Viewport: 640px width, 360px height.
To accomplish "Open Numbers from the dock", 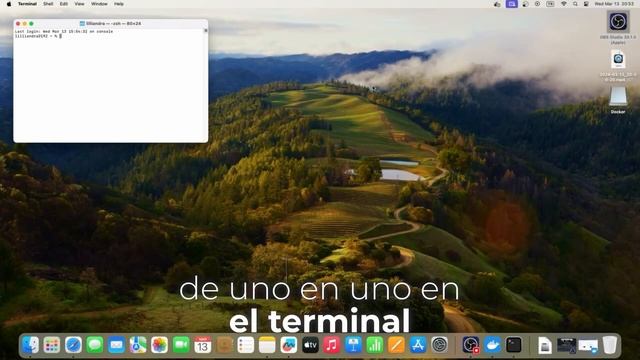I will (x=375, y=345).
